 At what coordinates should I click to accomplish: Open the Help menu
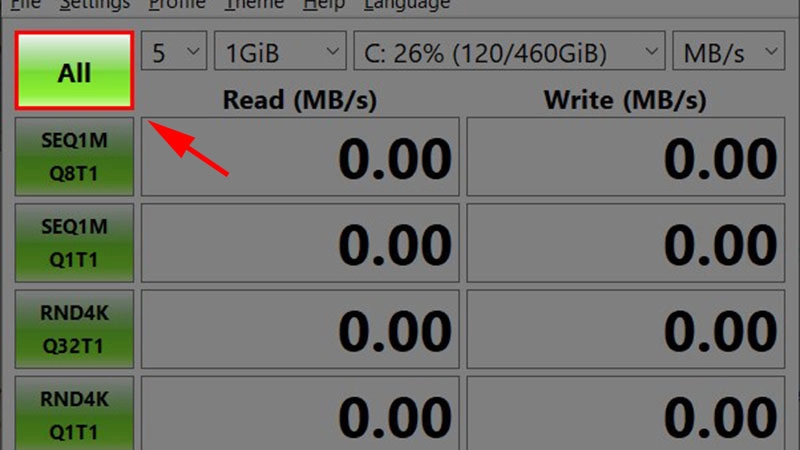(324, 5)
